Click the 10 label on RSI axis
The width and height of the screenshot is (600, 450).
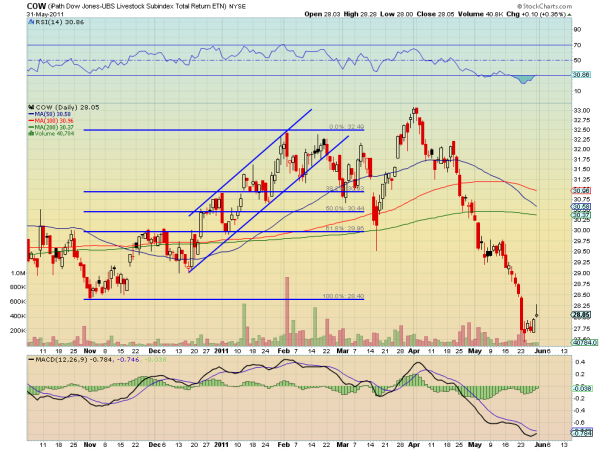tap(577, 91)
